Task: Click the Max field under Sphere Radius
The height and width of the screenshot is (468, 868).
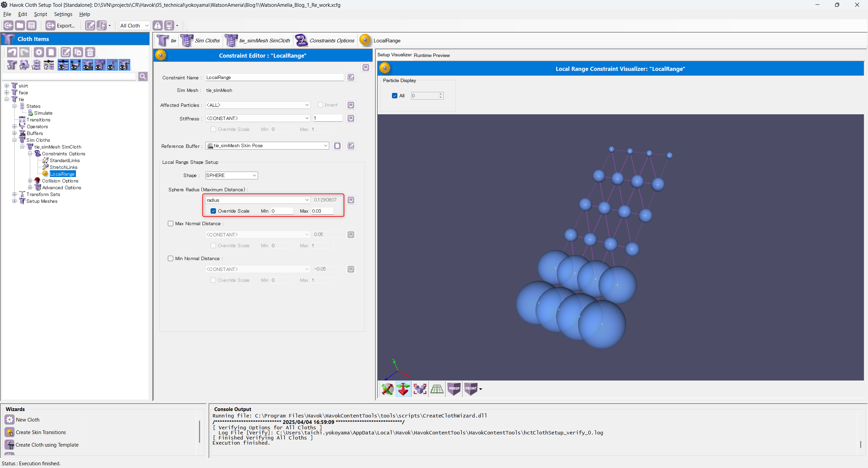Action: coord(322,211)
